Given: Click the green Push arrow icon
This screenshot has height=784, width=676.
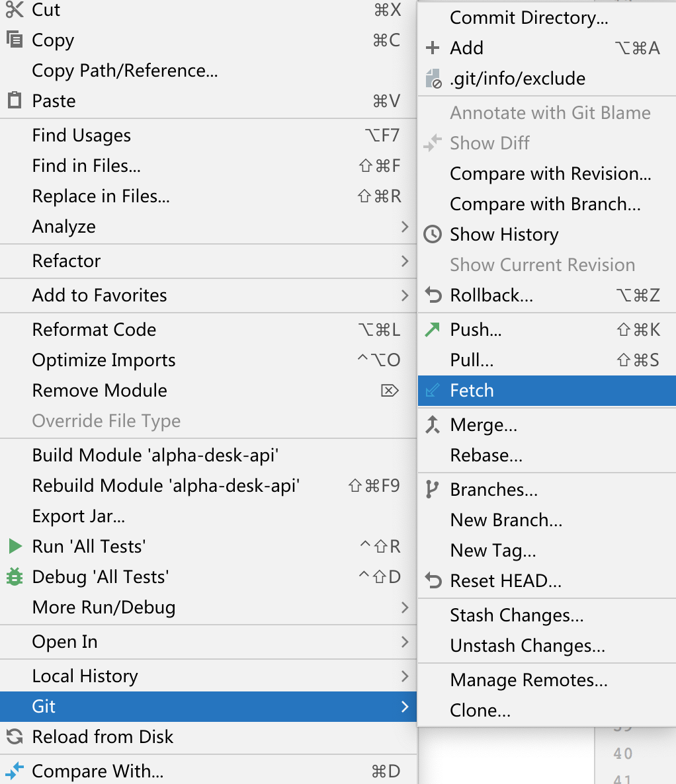Looking at the screenshot, I should (x=433, y=329).
